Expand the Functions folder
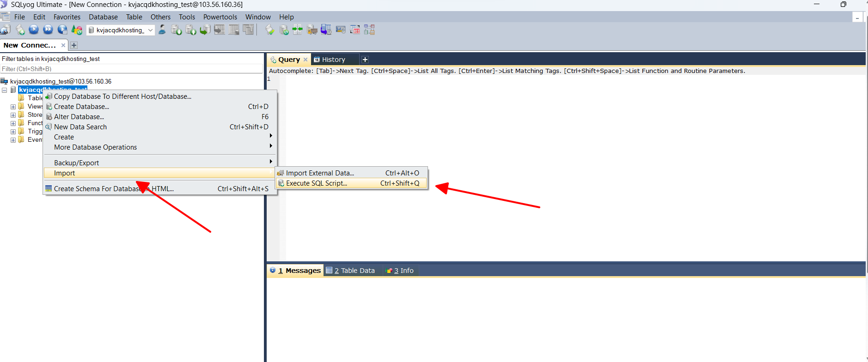868x362 pixels. click(x=13, y=123)
